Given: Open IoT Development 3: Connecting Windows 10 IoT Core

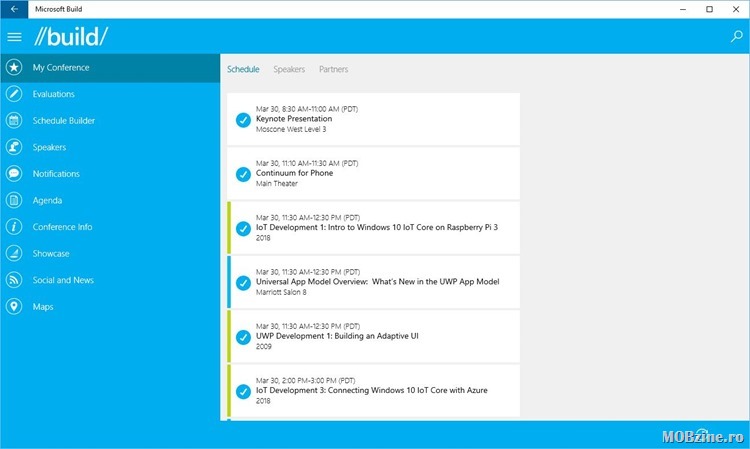Looking at the screenshot, I should pyautogui.click(x=372, y=390).
